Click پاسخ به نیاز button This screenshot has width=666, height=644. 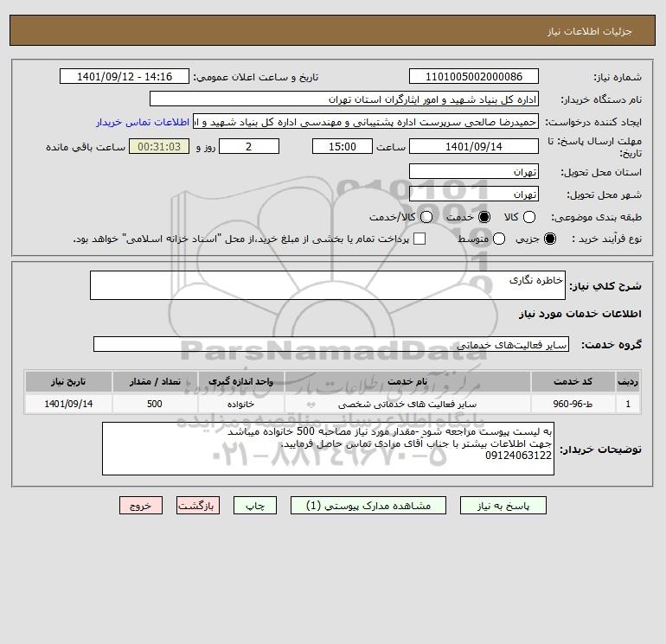[503, 506]
